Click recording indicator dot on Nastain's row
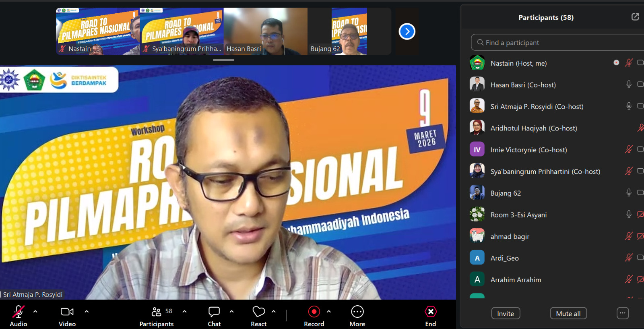The width and height of the screenshot is (644, 329). 616,62
